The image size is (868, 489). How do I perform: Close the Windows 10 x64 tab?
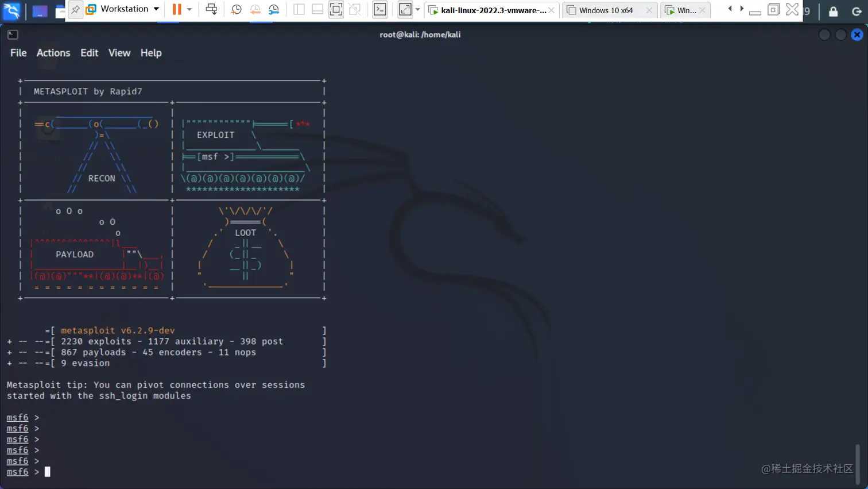pyautogui.click(x=649, y=10)
